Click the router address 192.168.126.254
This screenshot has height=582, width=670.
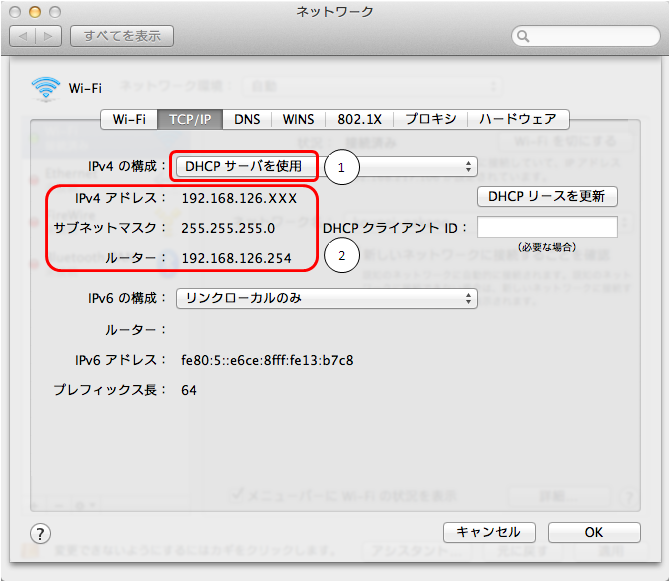(236, 259)
